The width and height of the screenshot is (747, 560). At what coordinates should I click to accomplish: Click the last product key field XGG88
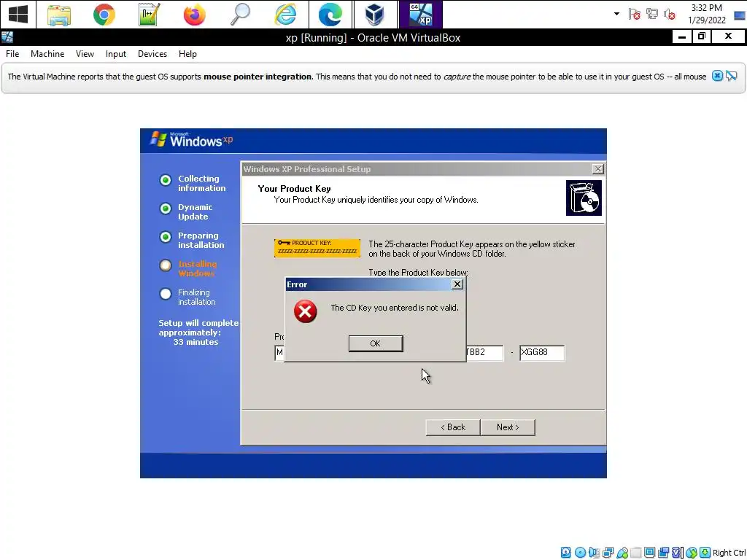coord(542,352)
